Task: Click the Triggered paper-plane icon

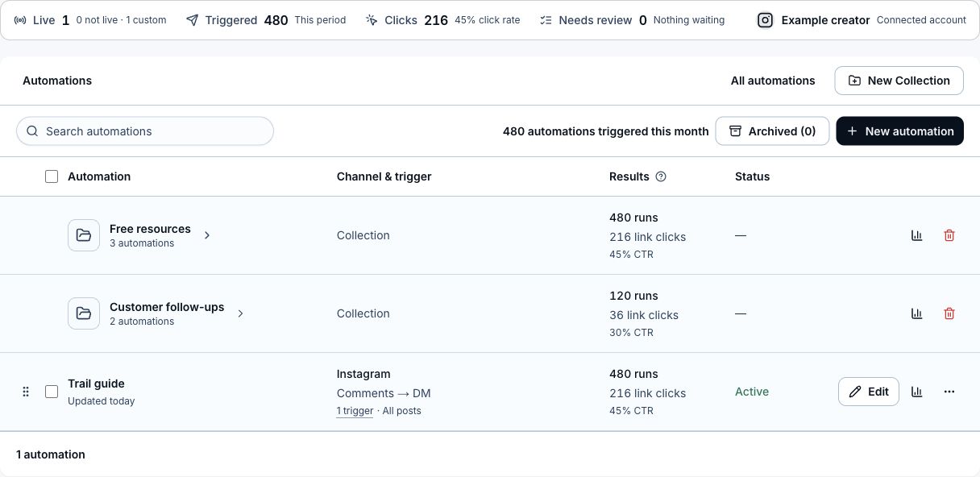Action: click(192, 20)
